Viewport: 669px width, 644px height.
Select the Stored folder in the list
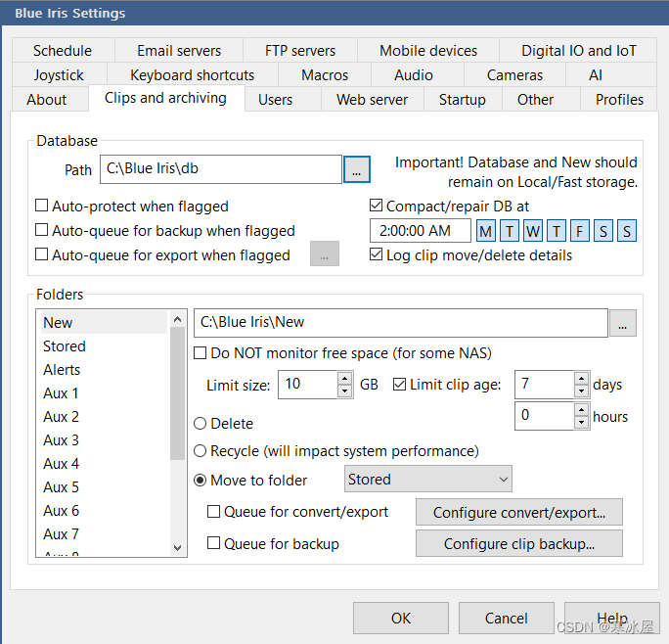click(104, 345)
